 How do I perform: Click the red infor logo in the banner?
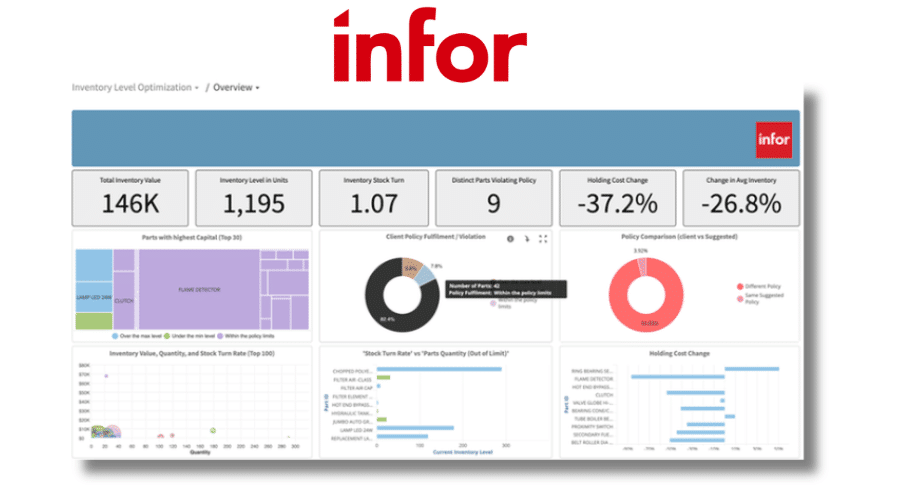pyautogui.click(x=773, y=138)
